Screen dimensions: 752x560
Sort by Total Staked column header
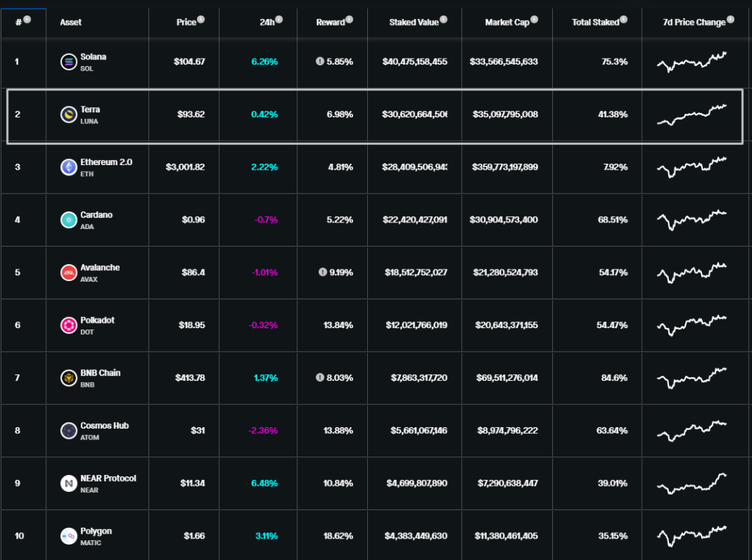(x=596, y=23)
